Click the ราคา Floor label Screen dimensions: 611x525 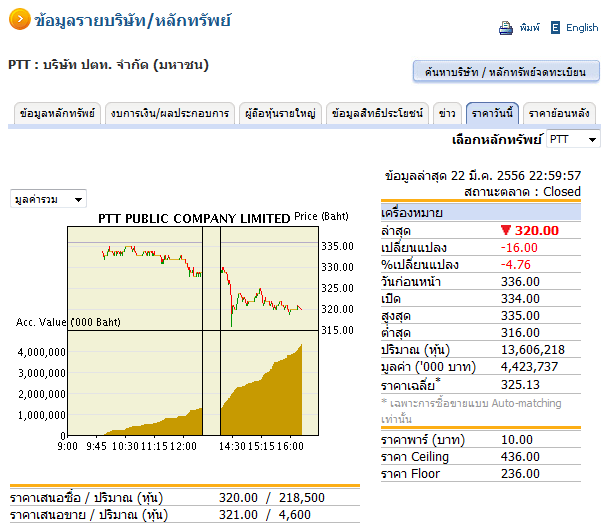410,474
